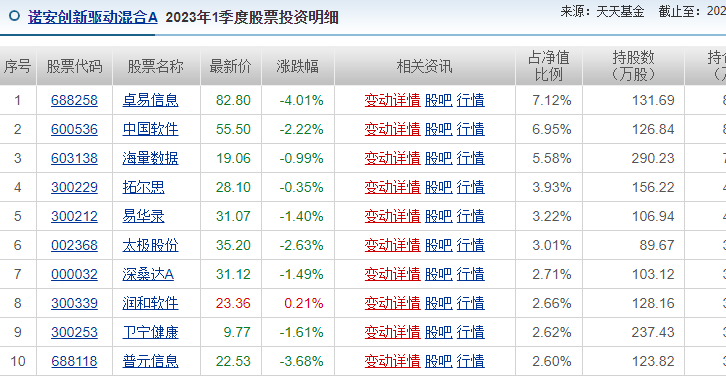Open 行情 for 中国软件

click(470, 129)
